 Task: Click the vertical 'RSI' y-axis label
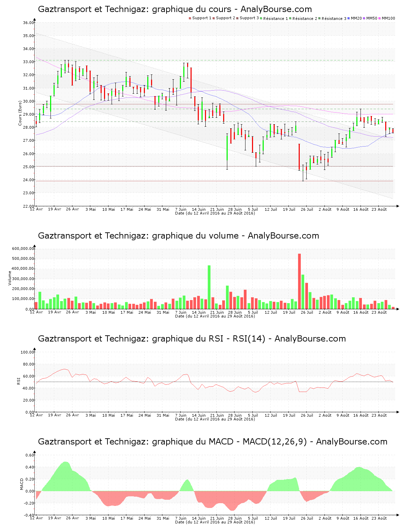pos(19,381)
